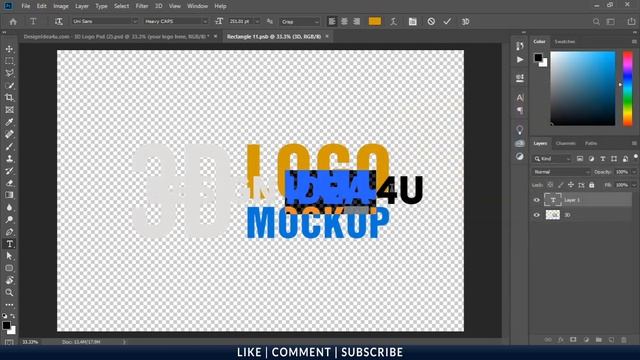640x360 pixels.
Task: Select the Crop tool
Action: tap(9, 98)
